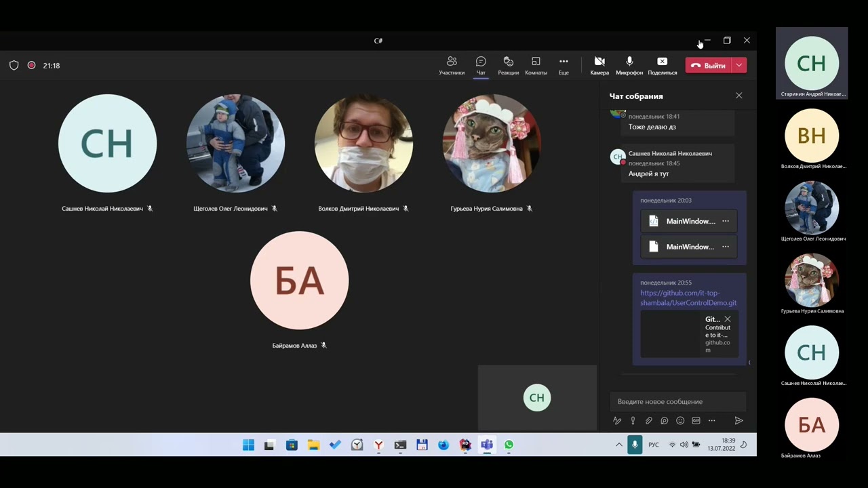Viewport: 868px width, 488px height.
Task: Select Байрамов Аллаз БА avatar tile
Action: tap(299, 281)
